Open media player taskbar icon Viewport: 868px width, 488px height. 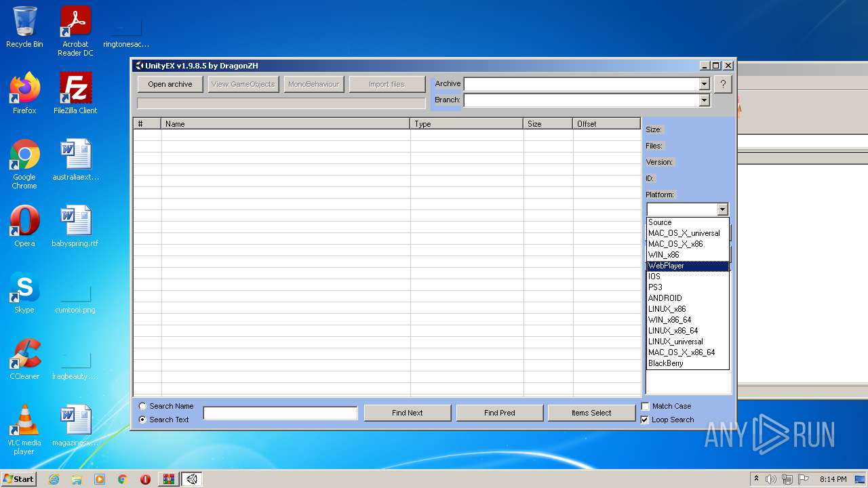[100, 479]
